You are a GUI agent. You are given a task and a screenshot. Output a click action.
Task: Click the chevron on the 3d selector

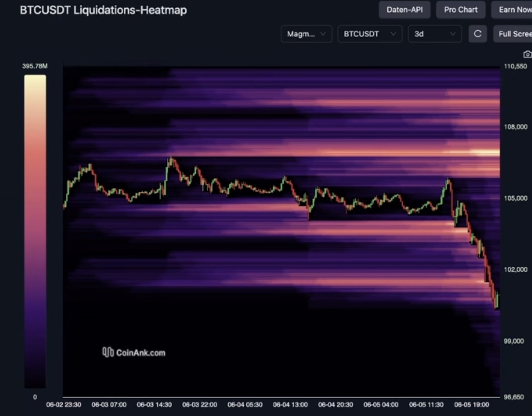[452, 34]
